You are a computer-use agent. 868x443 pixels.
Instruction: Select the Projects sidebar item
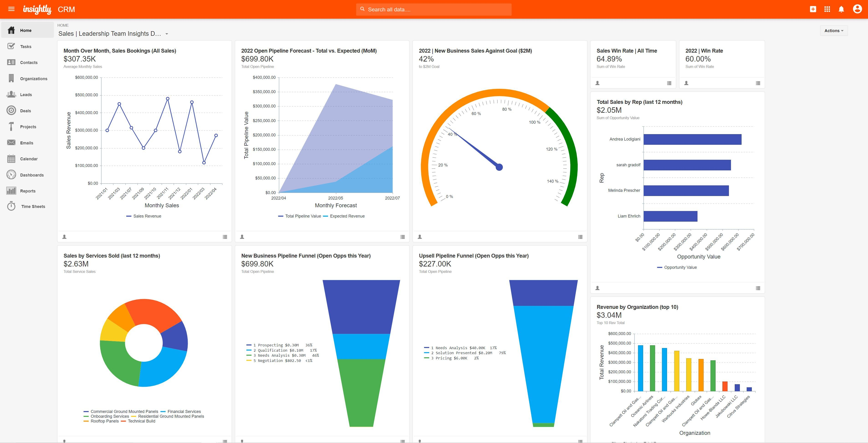(28, 127)
